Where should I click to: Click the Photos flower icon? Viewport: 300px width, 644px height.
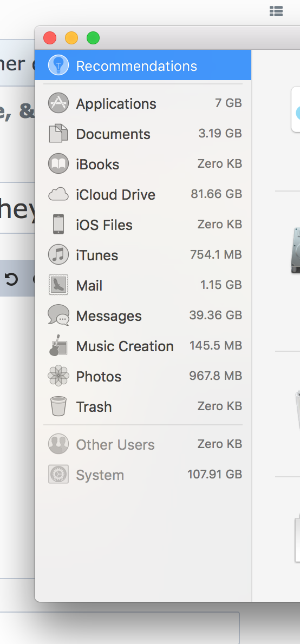tap(58, 376)
